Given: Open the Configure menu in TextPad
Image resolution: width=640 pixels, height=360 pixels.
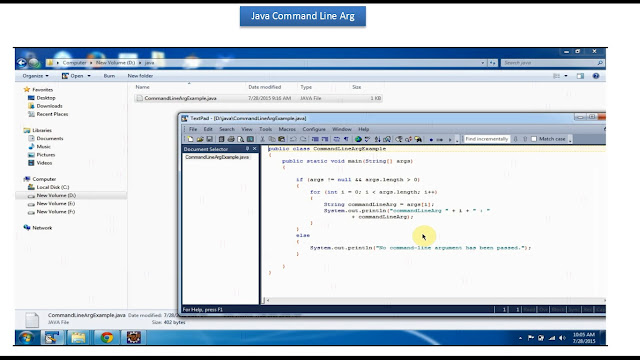Looking at the screenshot, I should coord(314,129).
